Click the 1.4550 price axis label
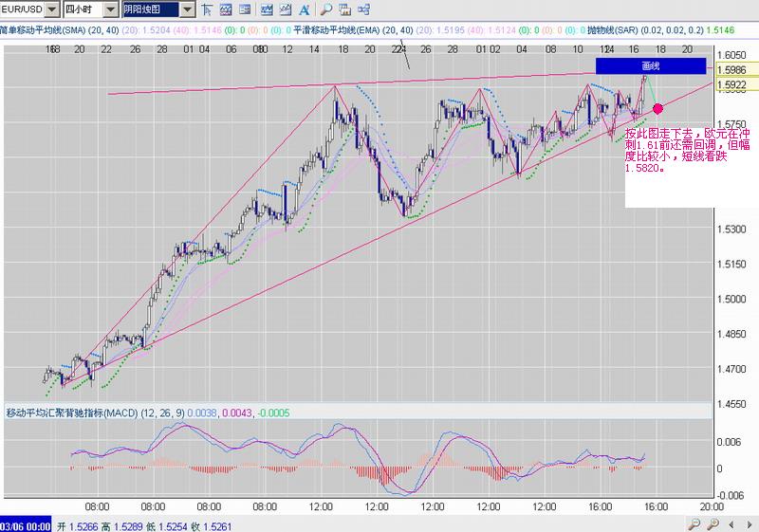759x532 pixels. [x=731, y=404]
